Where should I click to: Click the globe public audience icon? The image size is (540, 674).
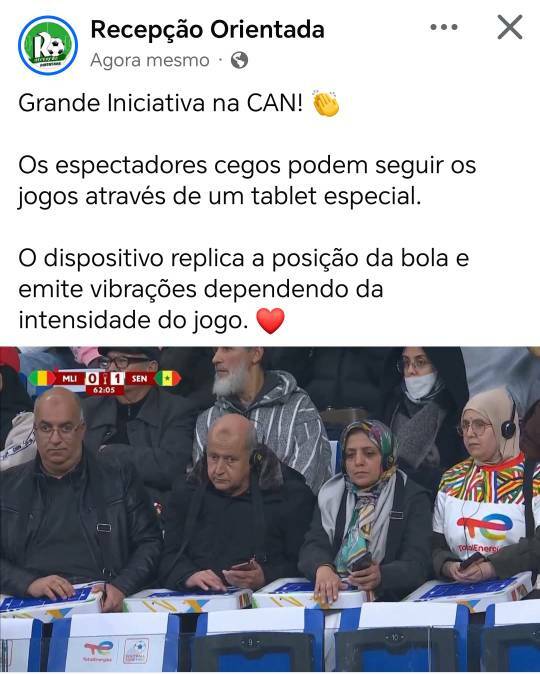coord(239,60)
